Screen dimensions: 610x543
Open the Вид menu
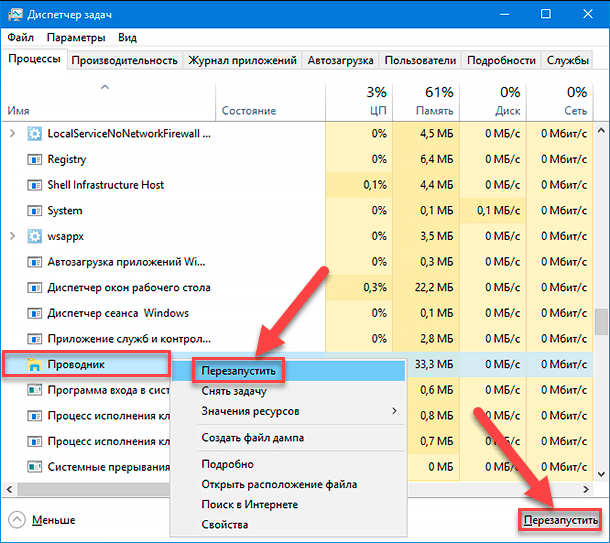[128, 37]
